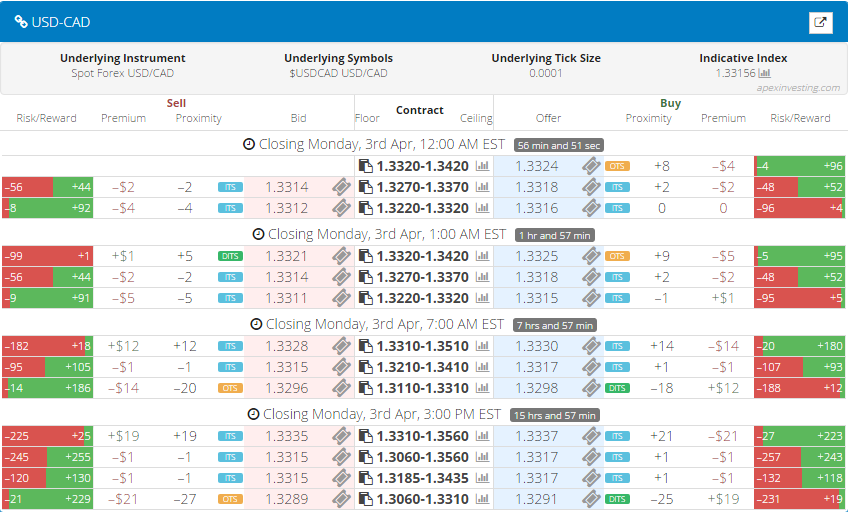The width and height of the screenshot is (848, 512).
Task: Open sell ticket for 1:00 AM 1.3320-1.3420 contract
Action: [x=341, y=256]
